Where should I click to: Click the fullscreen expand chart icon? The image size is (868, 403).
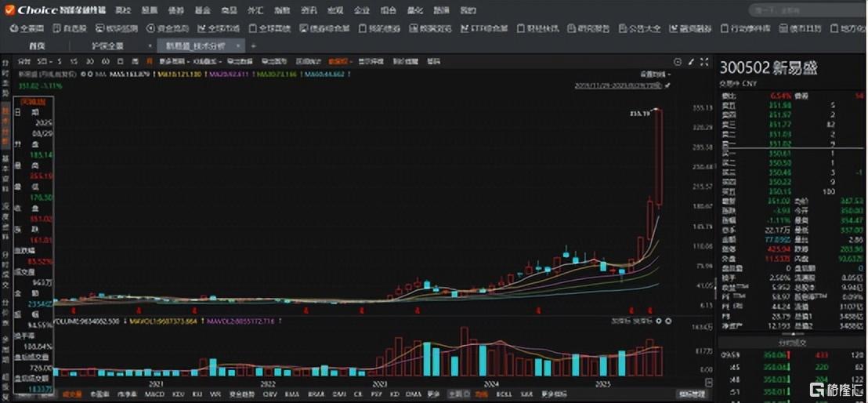(x=704, y=61)
